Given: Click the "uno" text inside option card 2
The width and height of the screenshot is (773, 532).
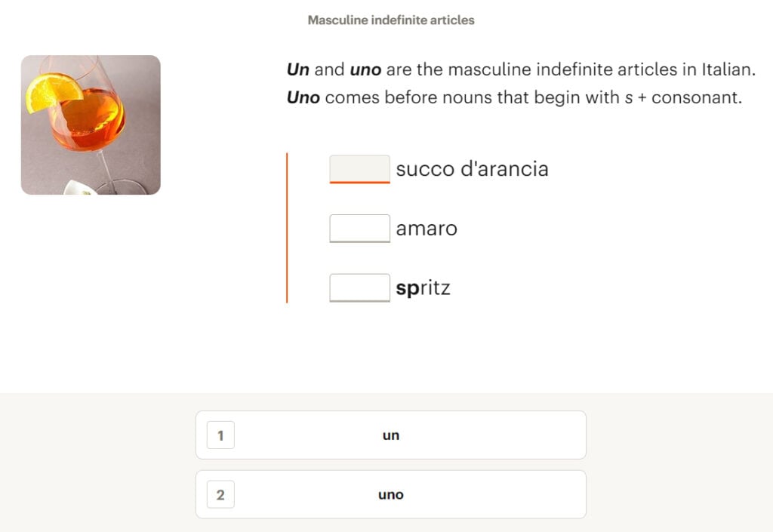Looking at the screenshot, I should point(391,494).
